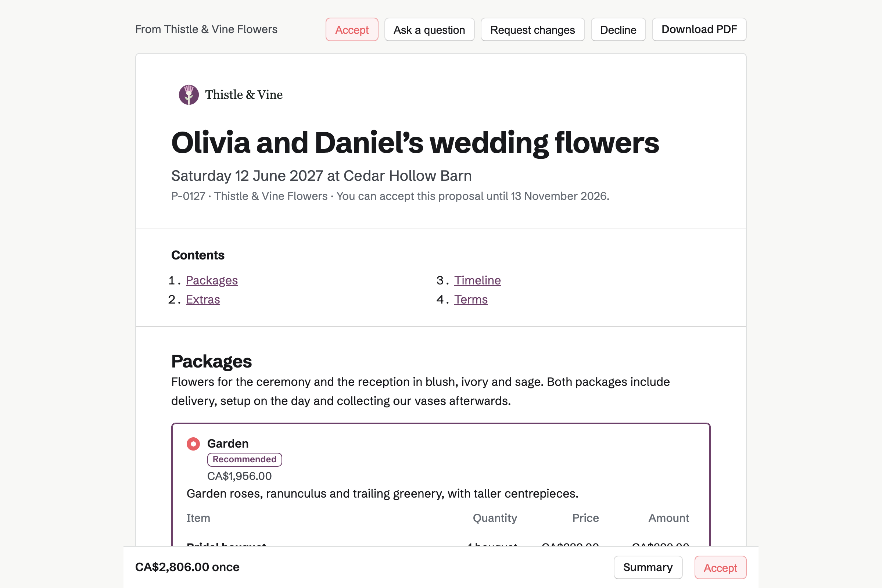
Task: Click "From Thistle & Vine Flowers" text
Action: point(206,29)
